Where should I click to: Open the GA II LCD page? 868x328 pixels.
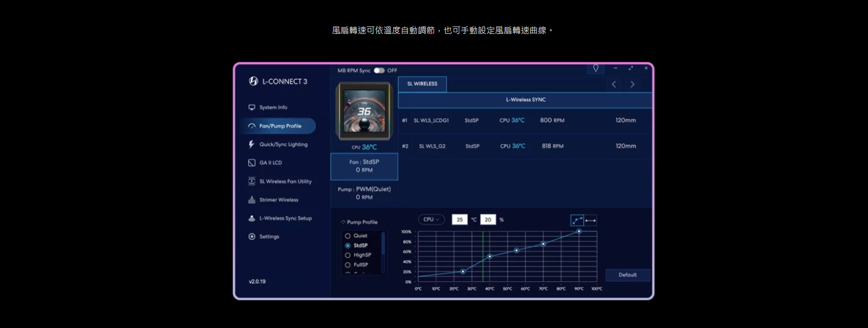coord(270,163)
